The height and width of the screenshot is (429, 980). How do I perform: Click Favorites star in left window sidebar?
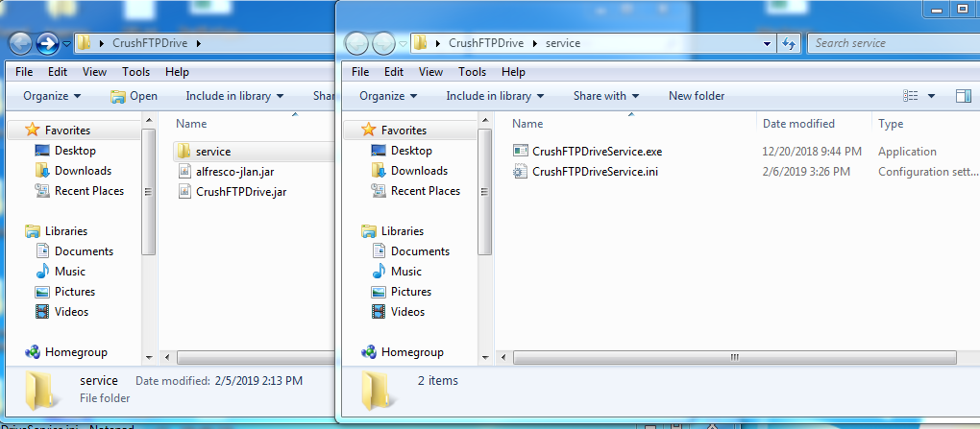[32, 130]
